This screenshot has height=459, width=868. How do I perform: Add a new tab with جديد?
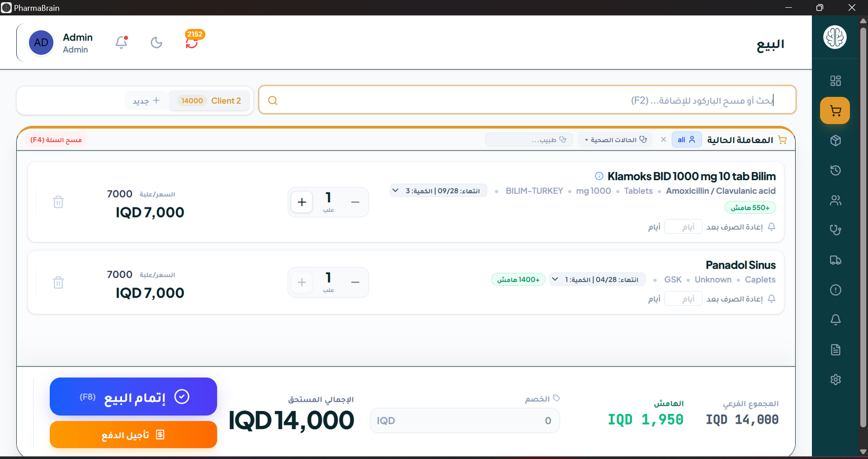[146, 101]
